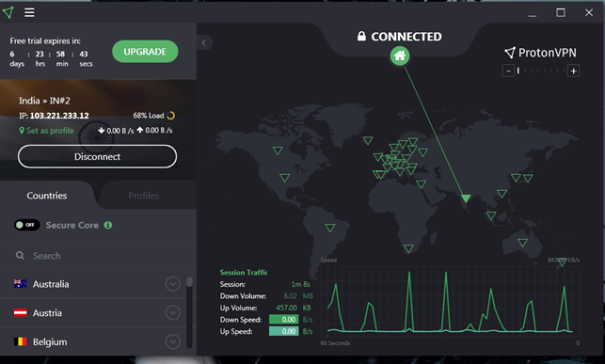Expand the Australia server list

pyautogui.click(x=172, y=284)
